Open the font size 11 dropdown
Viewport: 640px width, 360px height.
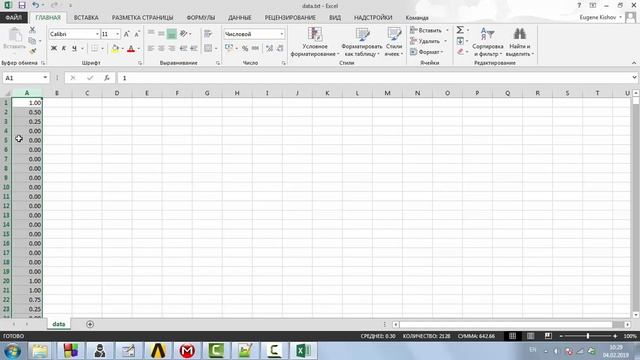pos(118,34)
